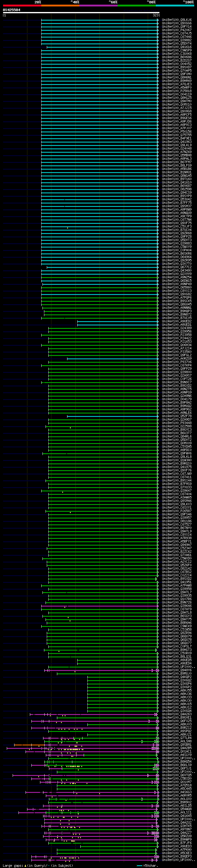Open hit UniRef100_Q9XGG6

point(177,23)
